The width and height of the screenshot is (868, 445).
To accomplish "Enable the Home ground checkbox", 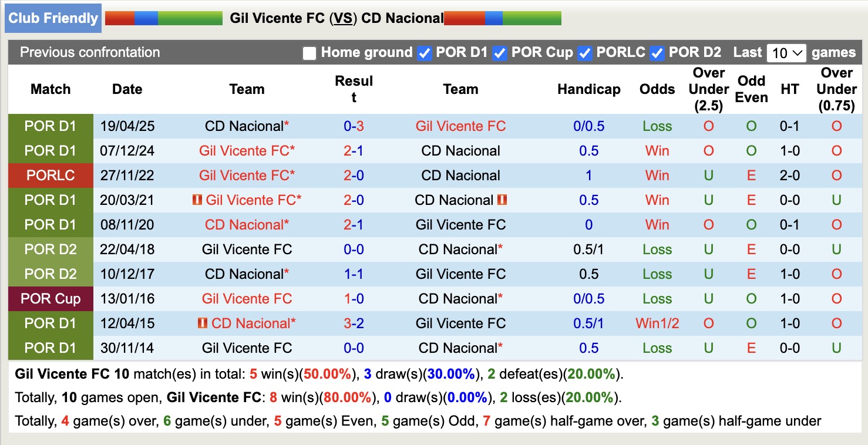I will coord(308,53).
